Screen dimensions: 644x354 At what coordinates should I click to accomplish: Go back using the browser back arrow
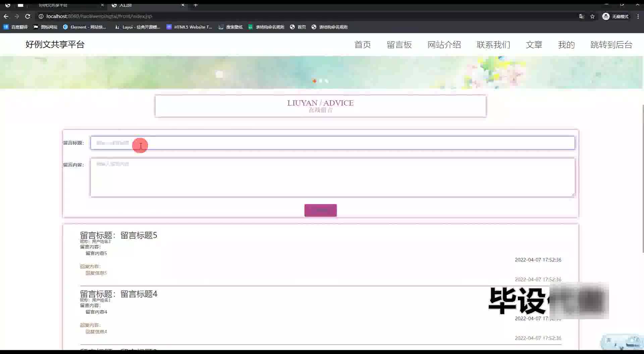[x=6, y=16]
